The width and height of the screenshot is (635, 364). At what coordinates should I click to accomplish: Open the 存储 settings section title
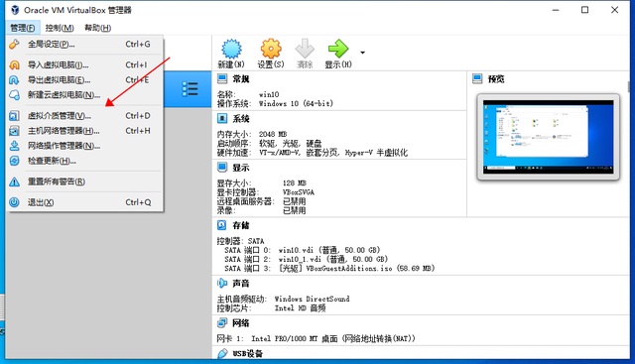241,225
